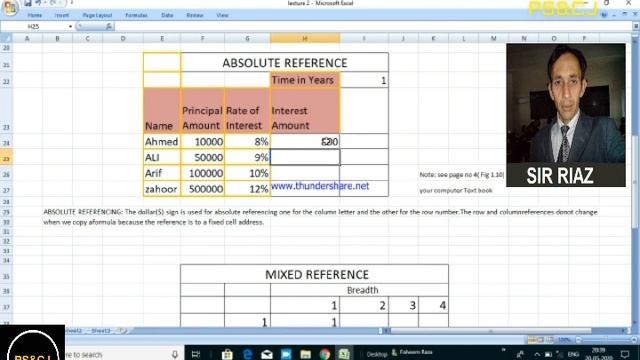Show hidden system tray icons chevron
This screenshot has height=360, width=640.
pos(537,354)
